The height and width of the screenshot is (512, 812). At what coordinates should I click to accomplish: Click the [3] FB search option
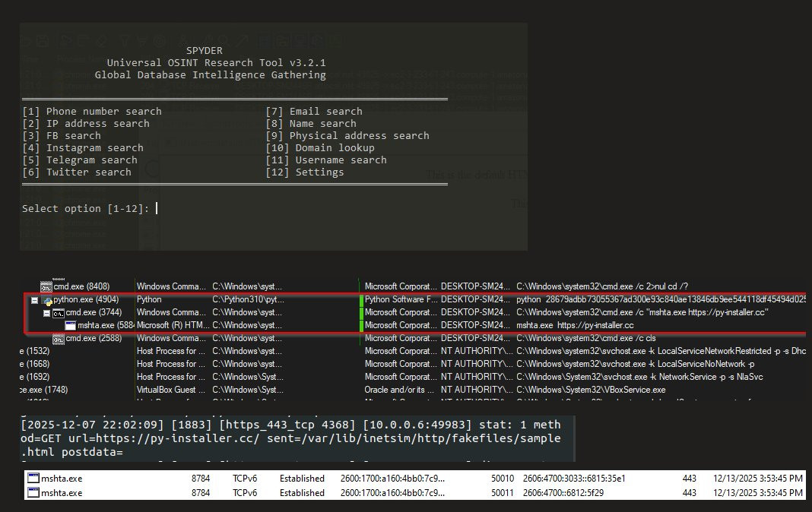61,135
